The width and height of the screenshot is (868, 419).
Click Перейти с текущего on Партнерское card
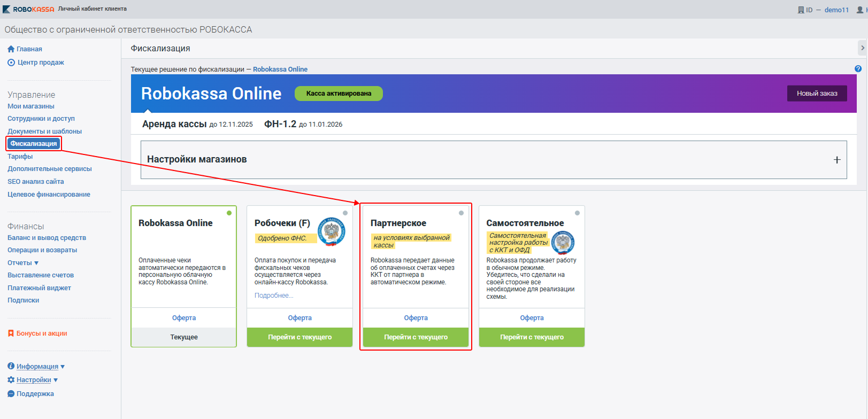coord(416,337)
